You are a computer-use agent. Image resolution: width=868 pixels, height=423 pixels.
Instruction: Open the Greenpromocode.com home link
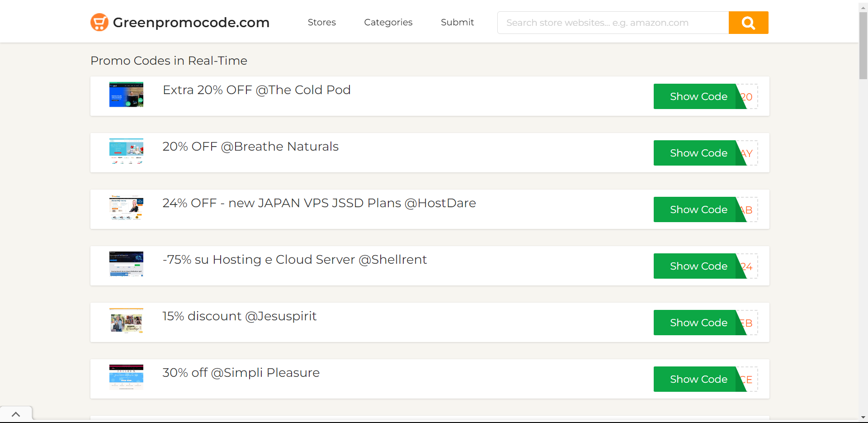tap(191, 22)
